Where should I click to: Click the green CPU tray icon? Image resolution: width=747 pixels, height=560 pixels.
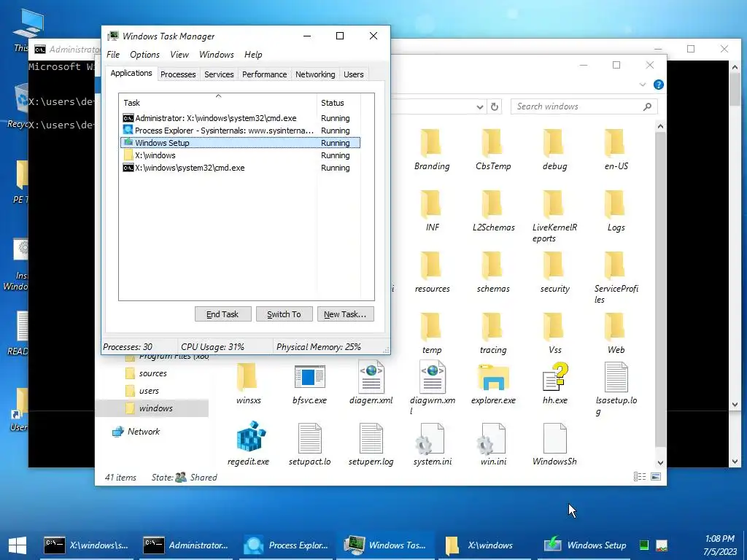click(x=644, y=545)
